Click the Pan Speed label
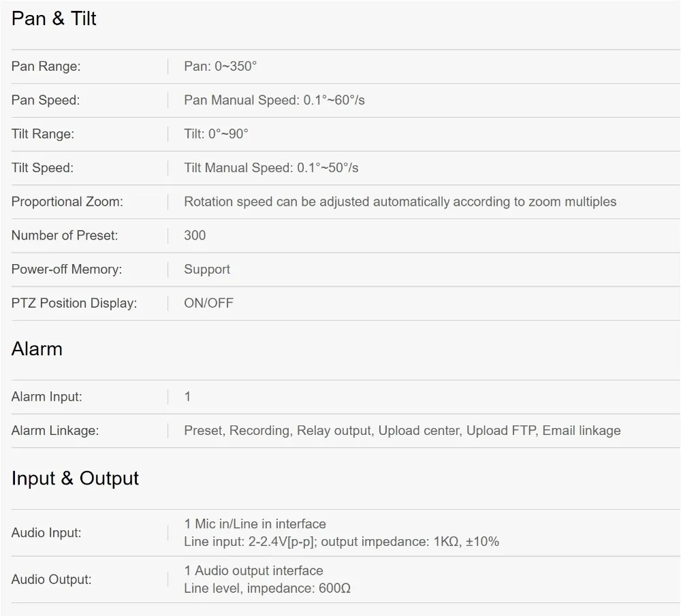The height and width of the screenshot is (616, 681). pos(46,100)
